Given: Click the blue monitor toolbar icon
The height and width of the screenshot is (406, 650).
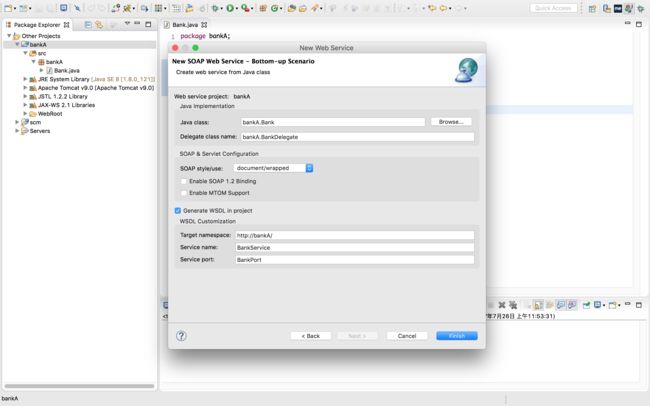Looking at the screenshot, I should 63,8.
